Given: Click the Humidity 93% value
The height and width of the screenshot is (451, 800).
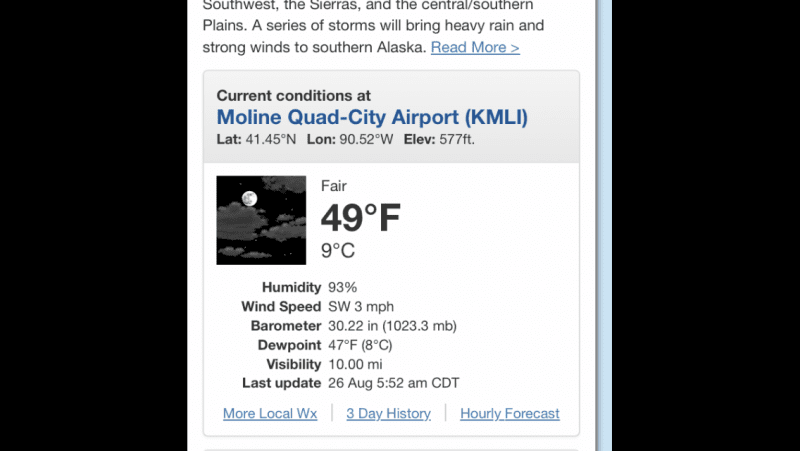Looking at the screenshot, I should click(x=342, y=287).
